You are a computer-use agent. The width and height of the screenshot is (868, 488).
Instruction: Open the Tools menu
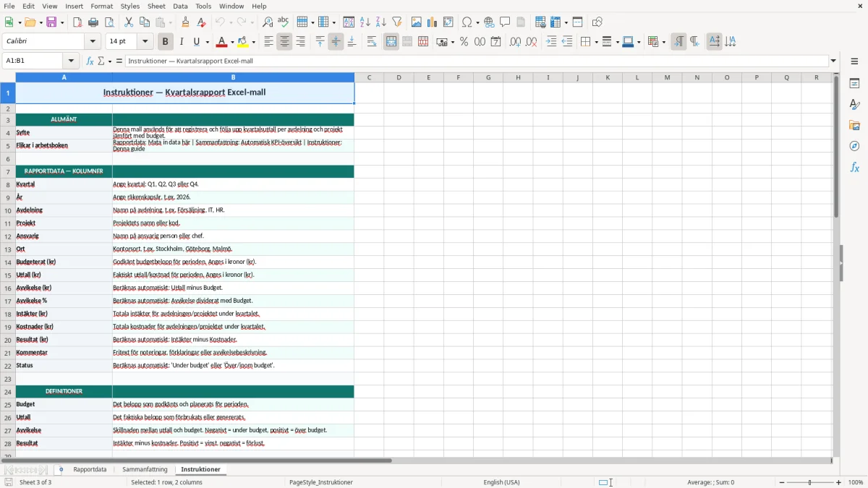click(x=203, y=6)
